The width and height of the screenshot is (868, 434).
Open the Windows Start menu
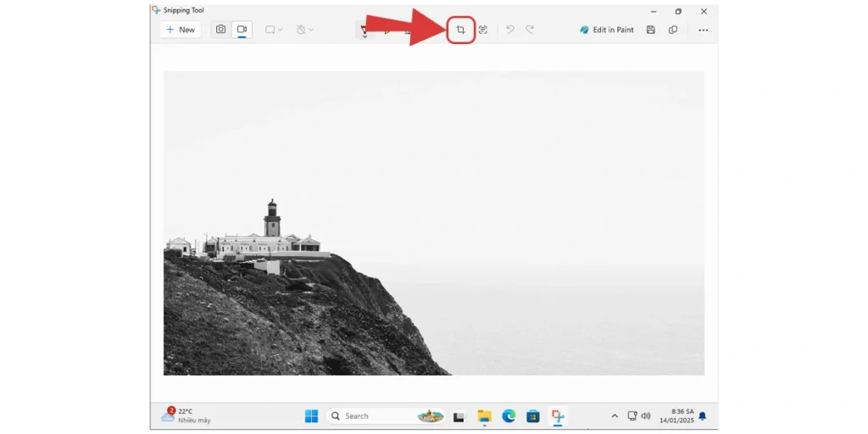311,416
